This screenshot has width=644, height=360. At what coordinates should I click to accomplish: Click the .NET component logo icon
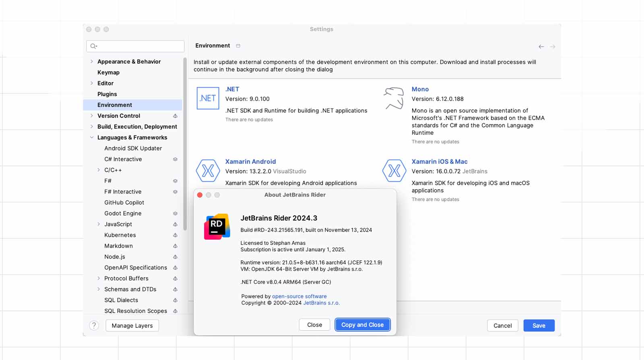click(208, 98)
